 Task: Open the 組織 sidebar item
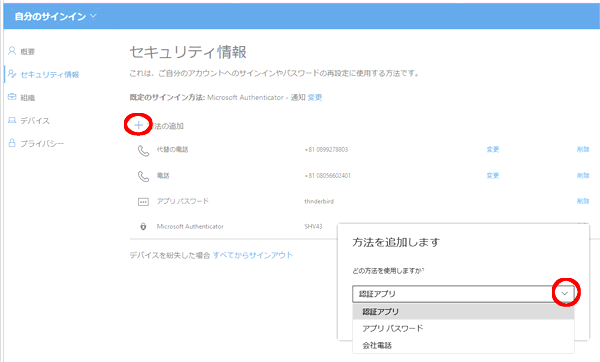click(28, 98)
